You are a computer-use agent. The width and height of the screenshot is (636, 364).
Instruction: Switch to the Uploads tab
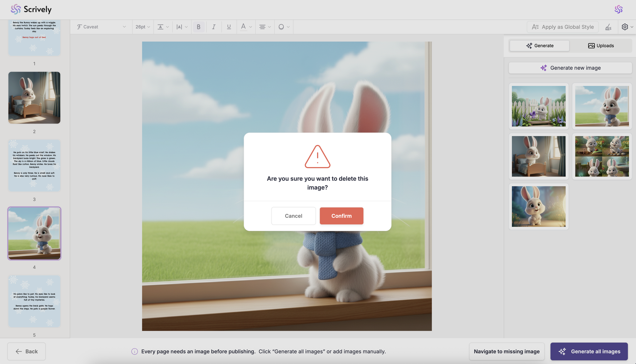(601, 46)
